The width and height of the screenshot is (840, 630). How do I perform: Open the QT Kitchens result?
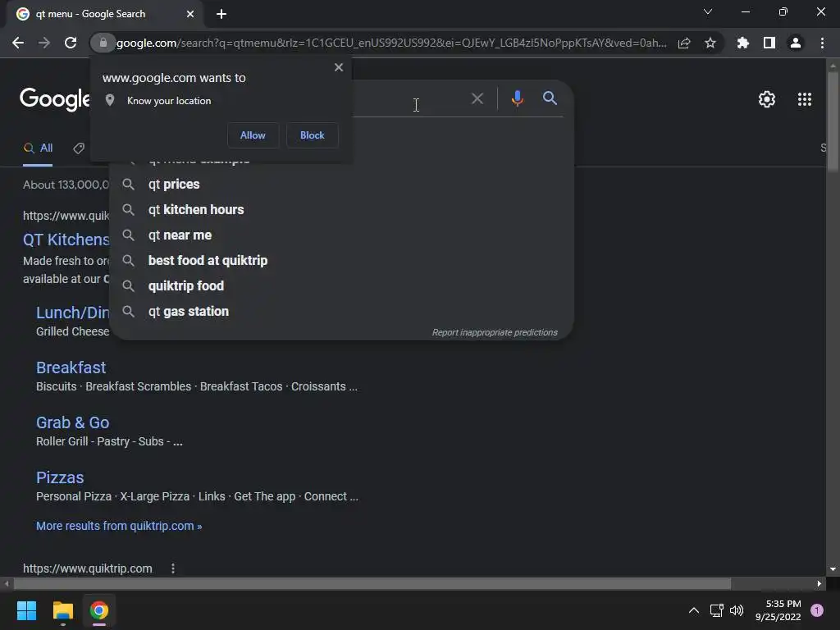(x=66, y=240)
